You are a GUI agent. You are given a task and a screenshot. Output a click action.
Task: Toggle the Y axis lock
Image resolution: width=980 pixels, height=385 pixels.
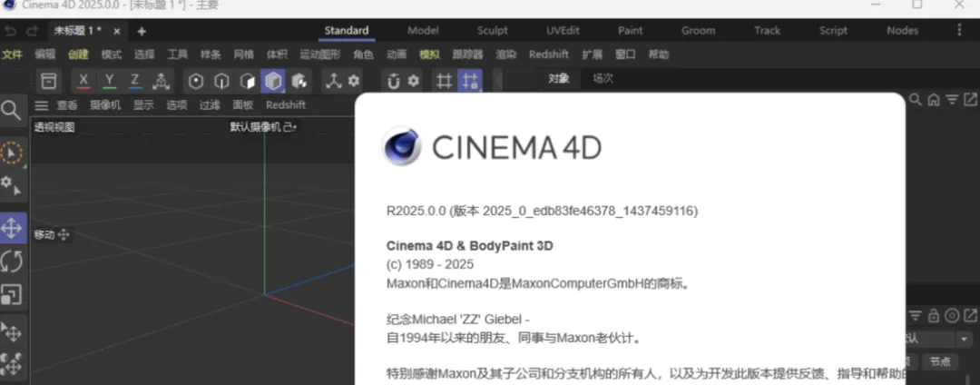click(110, 81)
